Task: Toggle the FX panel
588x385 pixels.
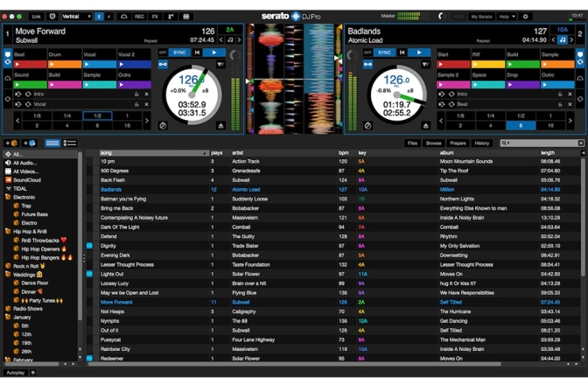Action: click(x=155, y=17)
